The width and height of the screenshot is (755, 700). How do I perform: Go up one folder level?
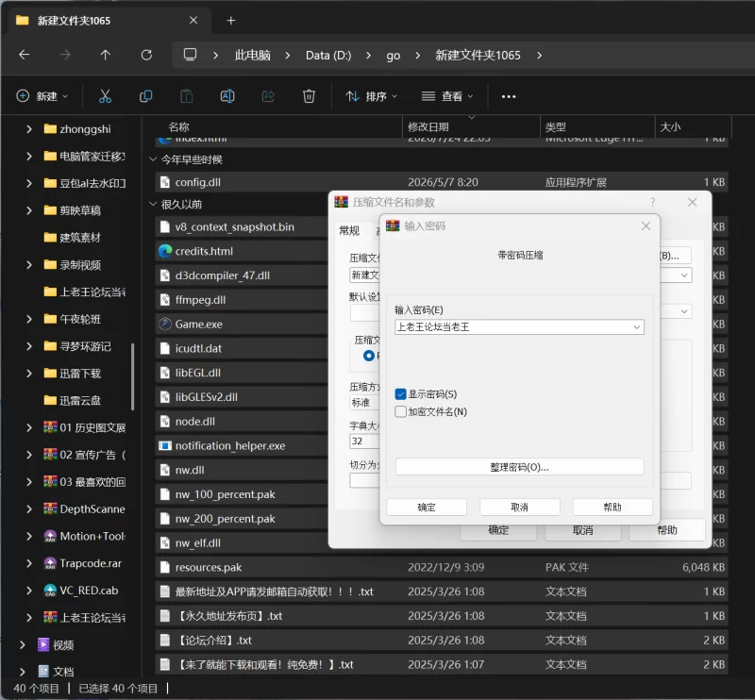pyautogui.click(x=106, y=55)
